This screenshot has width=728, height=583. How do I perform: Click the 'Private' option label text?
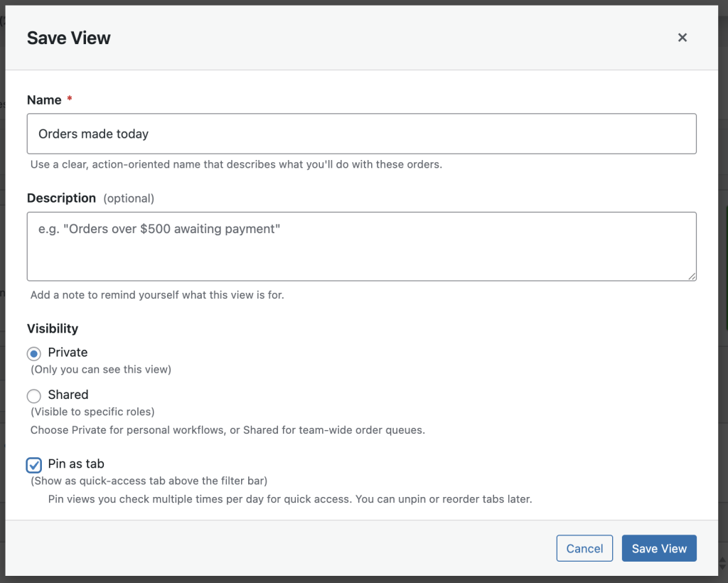point(68,353)
